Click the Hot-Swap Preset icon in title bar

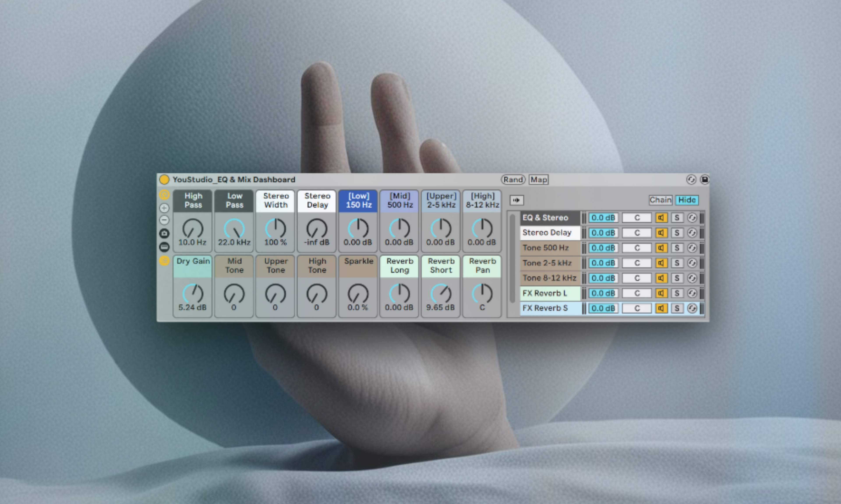tap(691, 179)
